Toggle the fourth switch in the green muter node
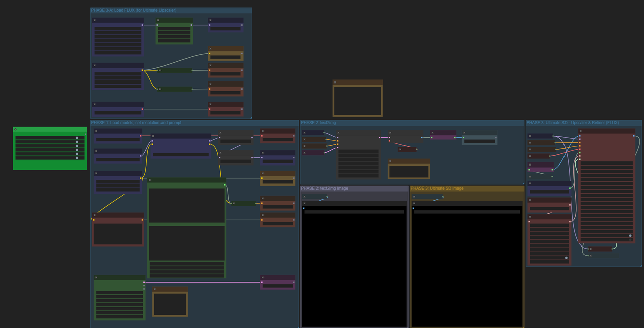The height and width of the screenshot is (328, 644). point(77,150)
